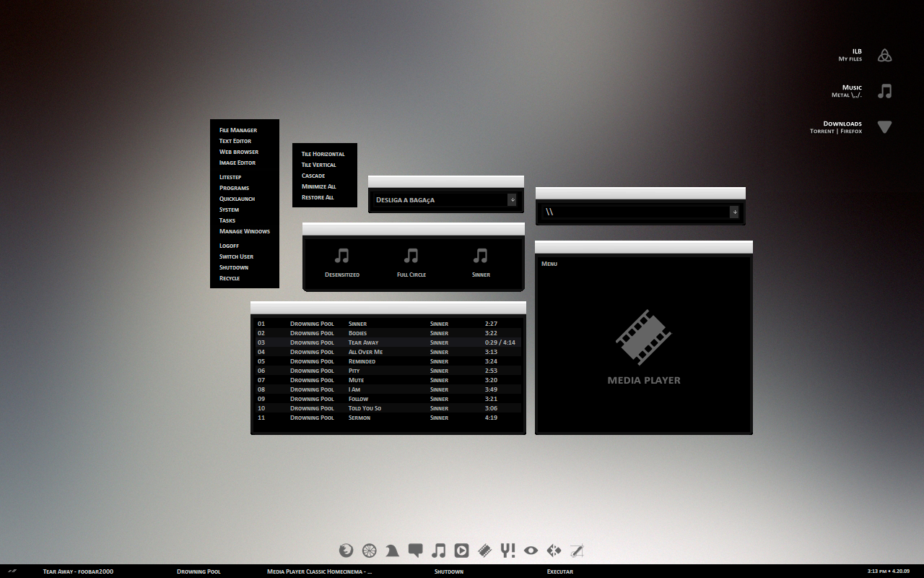
Task: Open the speech bubble chat icon
Action: pyautogui.click(x=415, y=551)
